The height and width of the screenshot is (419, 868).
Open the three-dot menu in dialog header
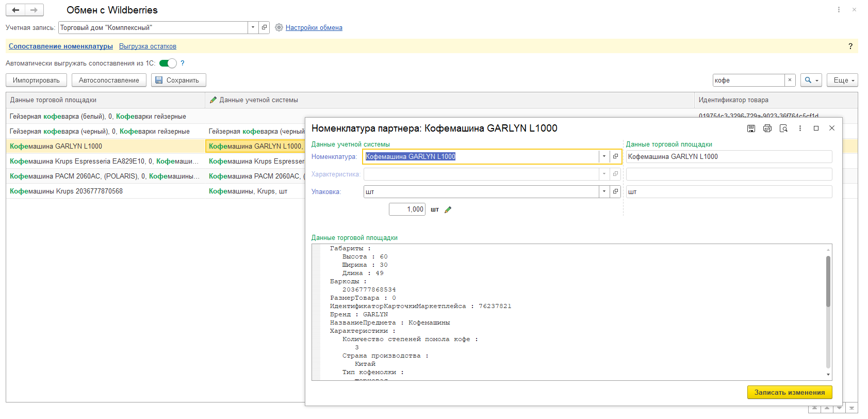(800, 128)
